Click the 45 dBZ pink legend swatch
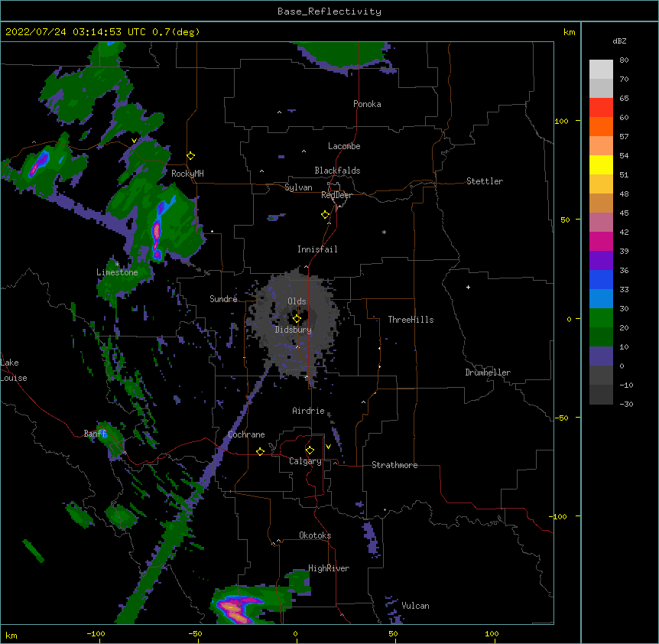This screenshot has width=659, height=644. (601, 223)
